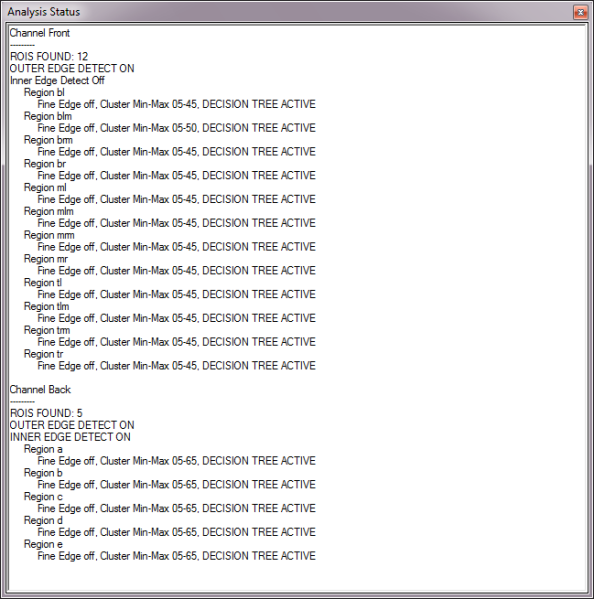The width and height of the screenshot is (594, 599).
Task: Click the Fine Edge line under Region mlm
Action: point(176,223)
